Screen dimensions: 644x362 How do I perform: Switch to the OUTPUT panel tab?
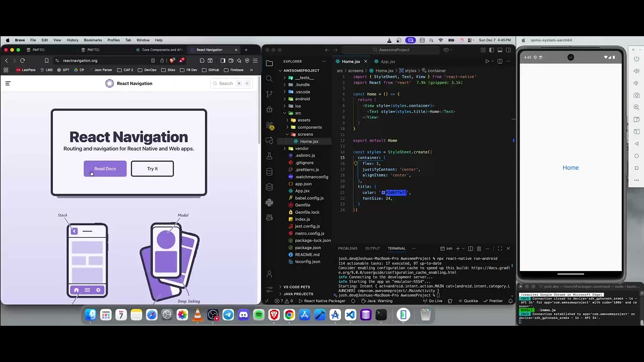click(372, 248)
